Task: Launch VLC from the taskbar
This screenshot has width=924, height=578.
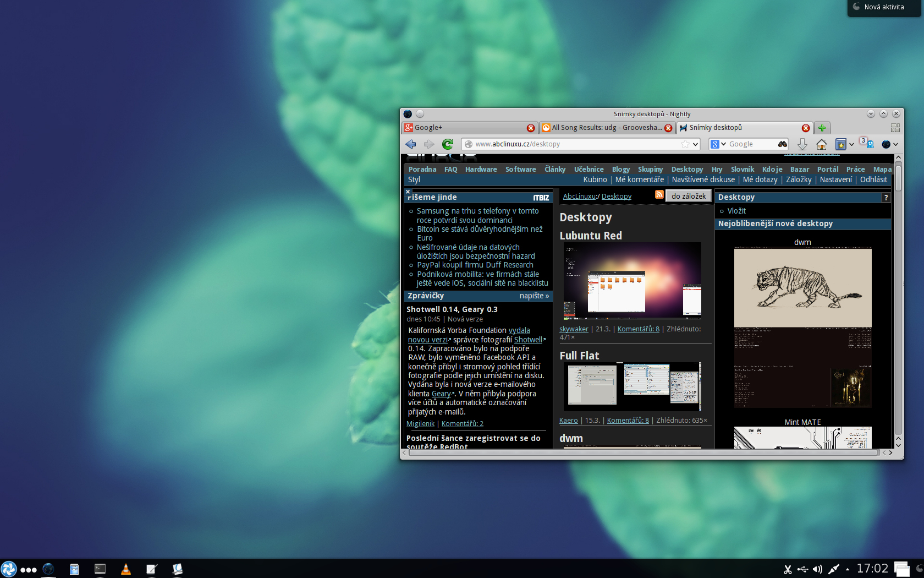Action: pyautogui.click(x=126, y=569)
